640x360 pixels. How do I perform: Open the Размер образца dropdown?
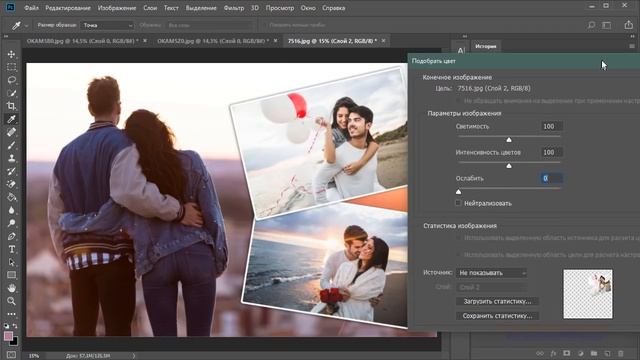pyautogui.click(x=107, y=25)
